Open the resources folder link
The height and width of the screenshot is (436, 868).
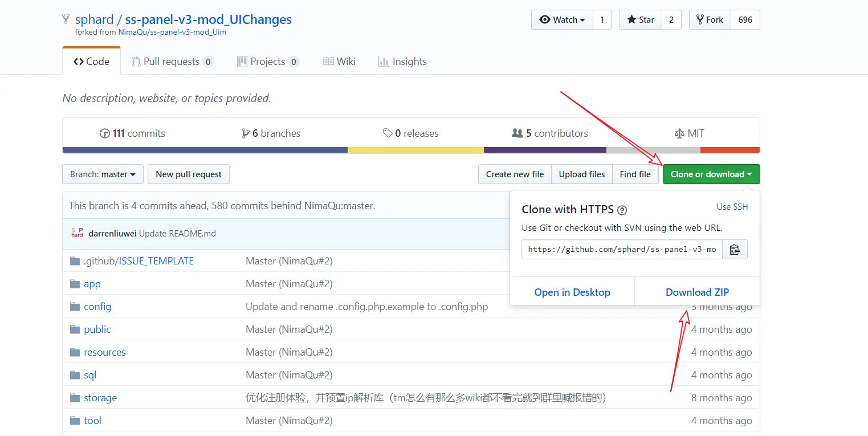point(105,352)
